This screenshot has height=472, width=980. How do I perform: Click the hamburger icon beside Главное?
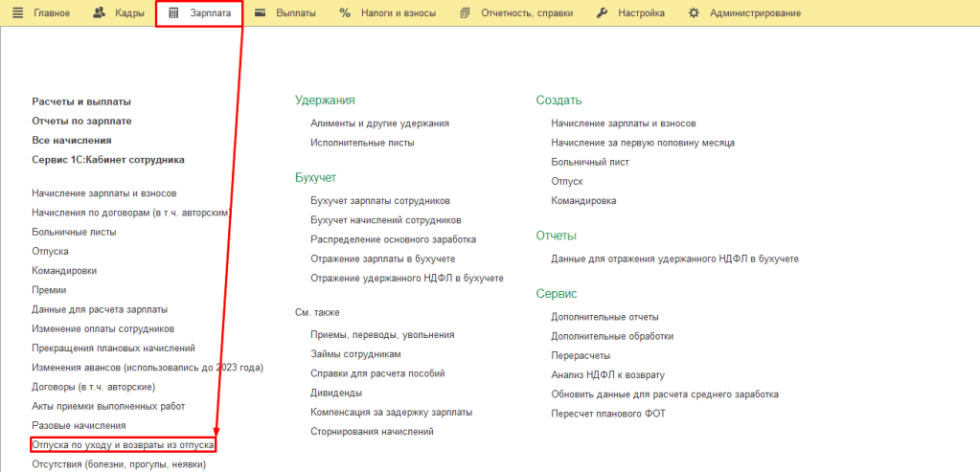[17, 12]
